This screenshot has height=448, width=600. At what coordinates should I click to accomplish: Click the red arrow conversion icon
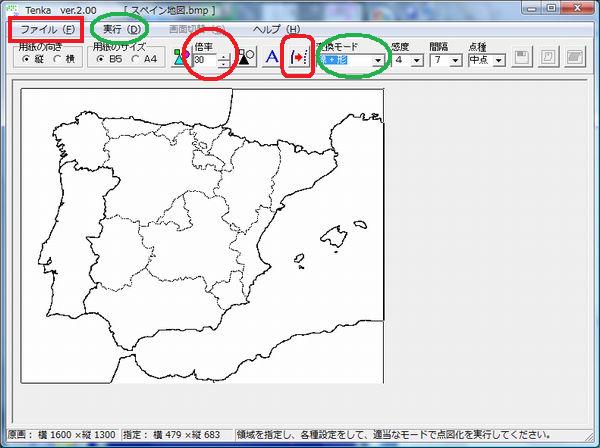coord(297,59)
